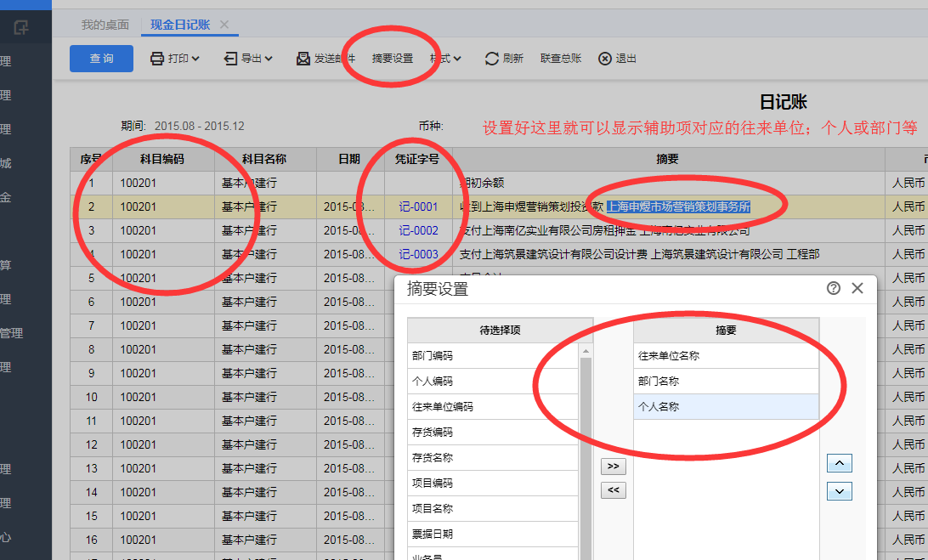This screenshot has width=928, height=560.
Task: Click the >> add-to-summary button
Action: click(613, 467)
